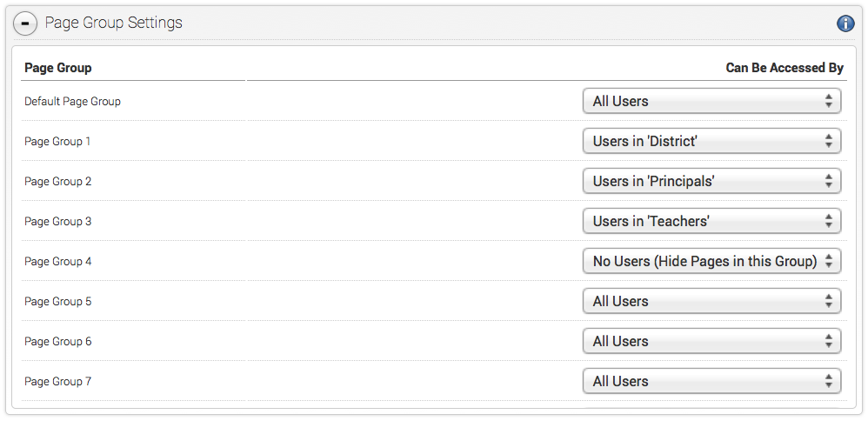The width and height of the screenshot is (868, 421).
Task: Select the Page Group 4 row label
Action: pos(58,262)
